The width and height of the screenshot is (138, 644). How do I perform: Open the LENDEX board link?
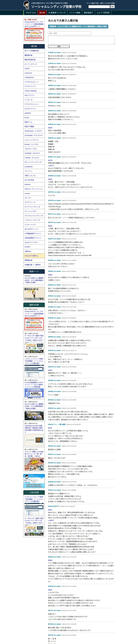pyautogui.click(x=34, y=113)
